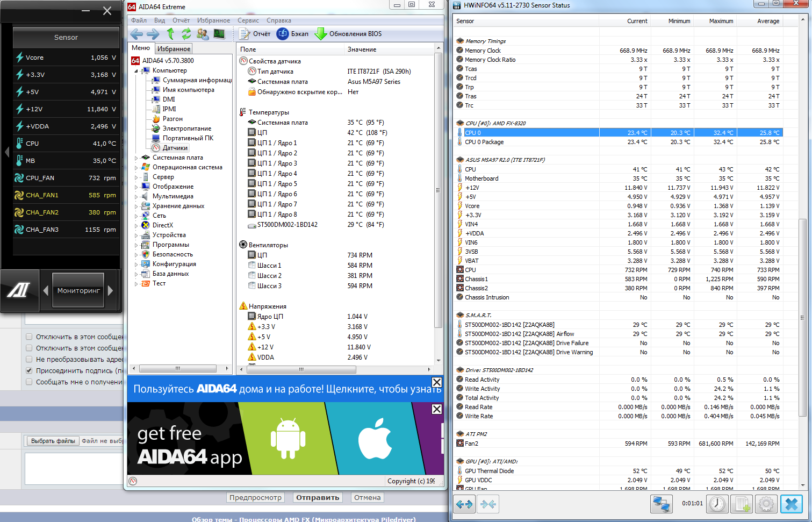Expand the Мультимедиа tree node
Viewport: 812px width, 522px height.
(136, 196)
